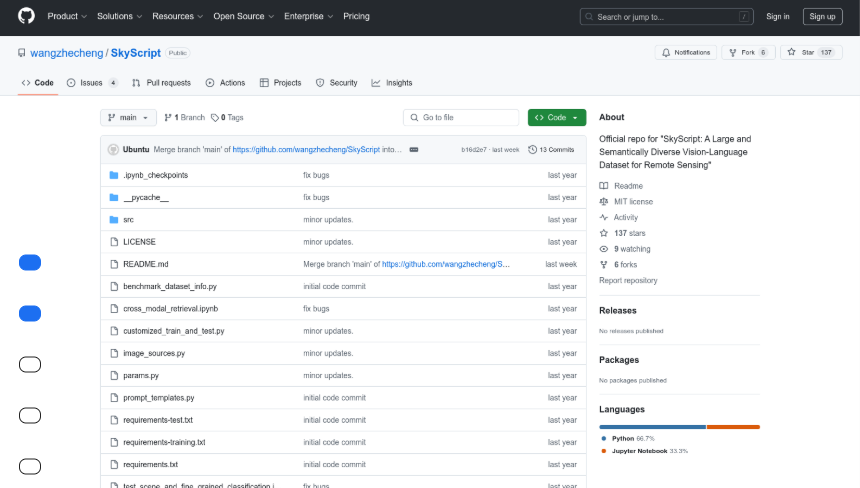Open the 13 Commits history link
Viewport: 860px width, 488px height.
(551, 150)
